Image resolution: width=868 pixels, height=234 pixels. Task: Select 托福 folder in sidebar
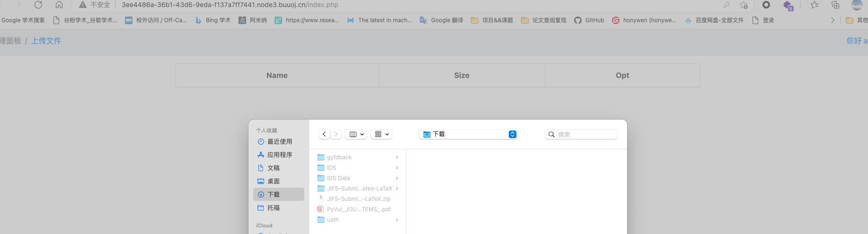coord(279,208)
